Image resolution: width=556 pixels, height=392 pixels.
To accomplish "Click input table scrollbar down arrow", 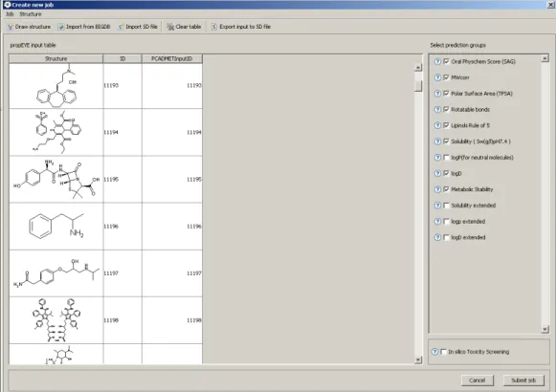I will 418,359.
